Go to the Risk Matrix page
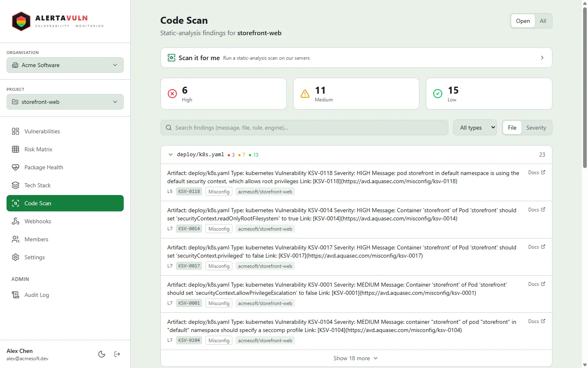The width and height of the screenshot is (588, 368). (x=65, y=149)
